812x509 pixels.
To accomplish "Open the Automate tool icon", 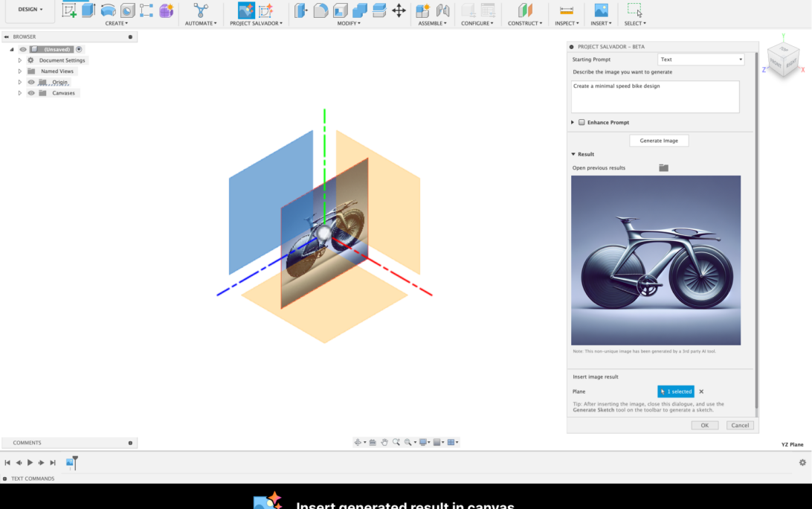I will pyautogui.click(x=200, y=10).
